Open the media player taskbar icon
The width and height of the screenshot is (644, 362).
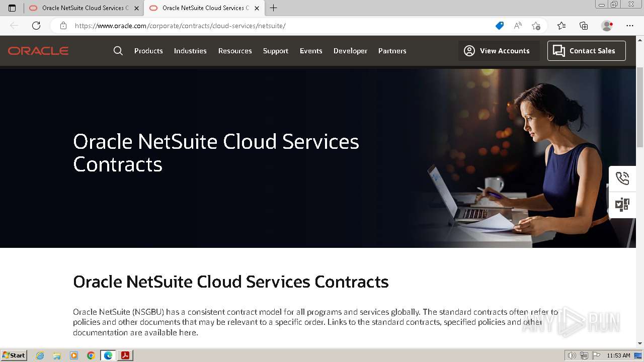click(74, 355)
